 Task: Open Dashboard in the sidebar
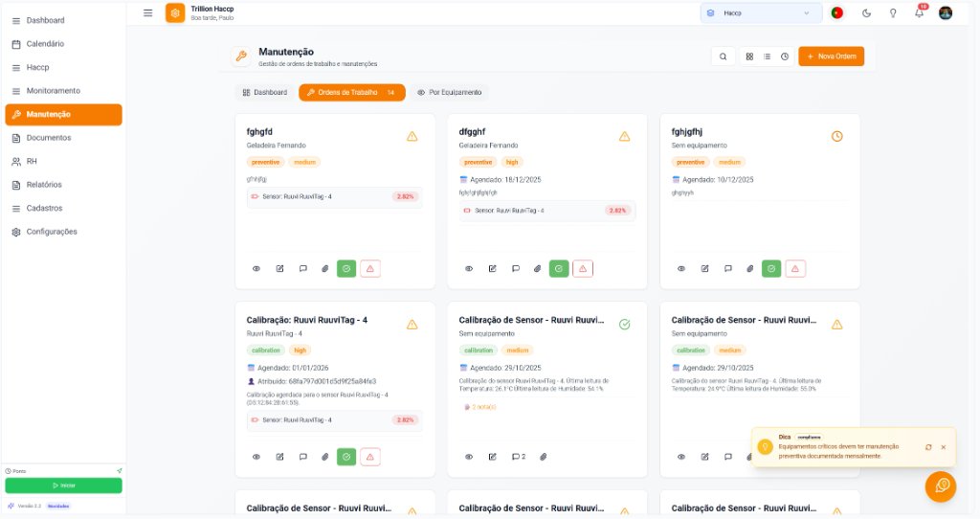coord(63,21)
